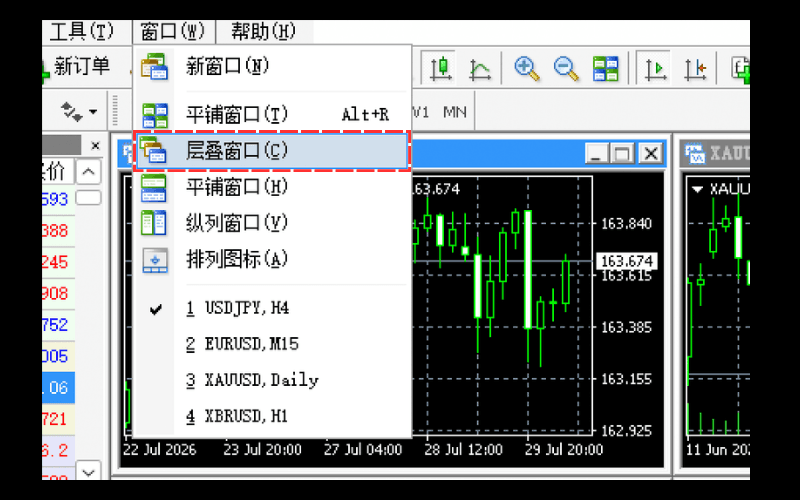Select the market watch row ending 752
Viewport: 800px width, 500px height.
59,325
